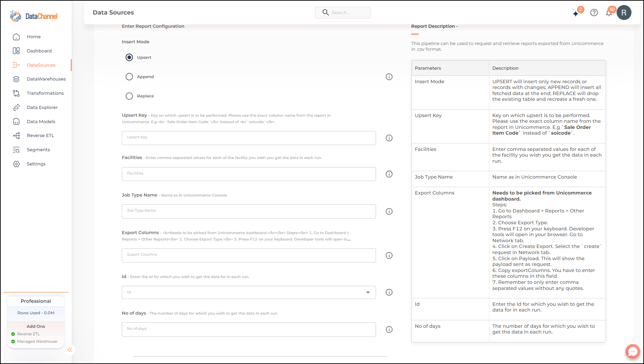The height and width of the screenshot is (364, 644).
Task: Click in the Export Columns input
Action: pos(249,255)
